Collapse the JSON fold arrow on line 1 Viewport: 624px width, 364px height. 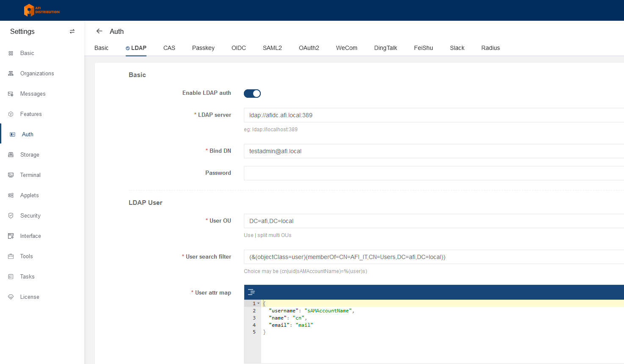259,303
